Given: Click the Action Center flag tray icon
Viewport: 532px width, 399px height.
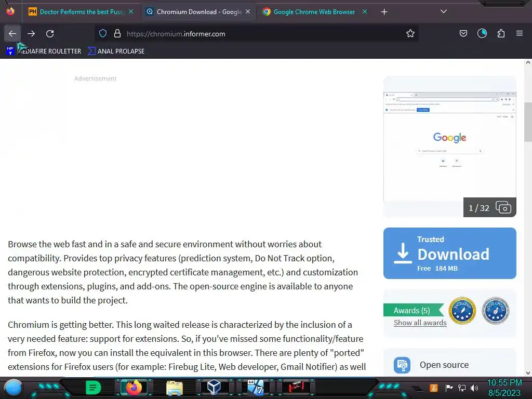Looking at the screenshot, I should pyautogui.click(x=449, y=388).
